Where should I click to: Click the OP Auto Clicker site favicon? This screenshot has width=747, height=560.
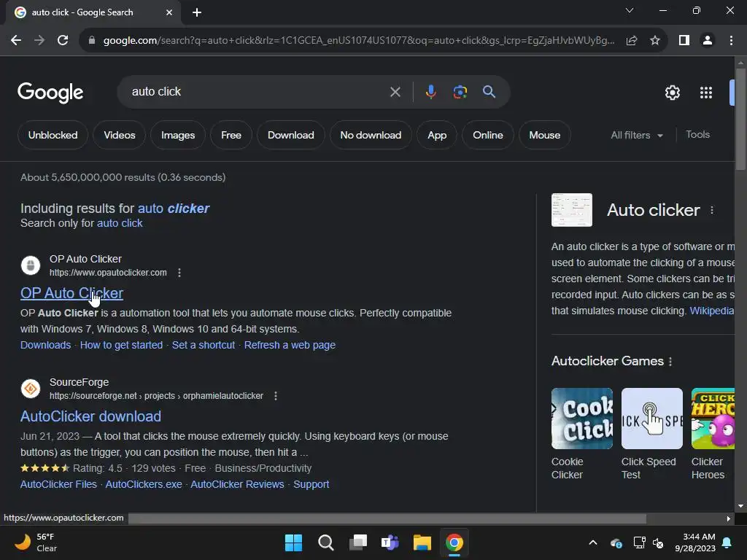31,265
